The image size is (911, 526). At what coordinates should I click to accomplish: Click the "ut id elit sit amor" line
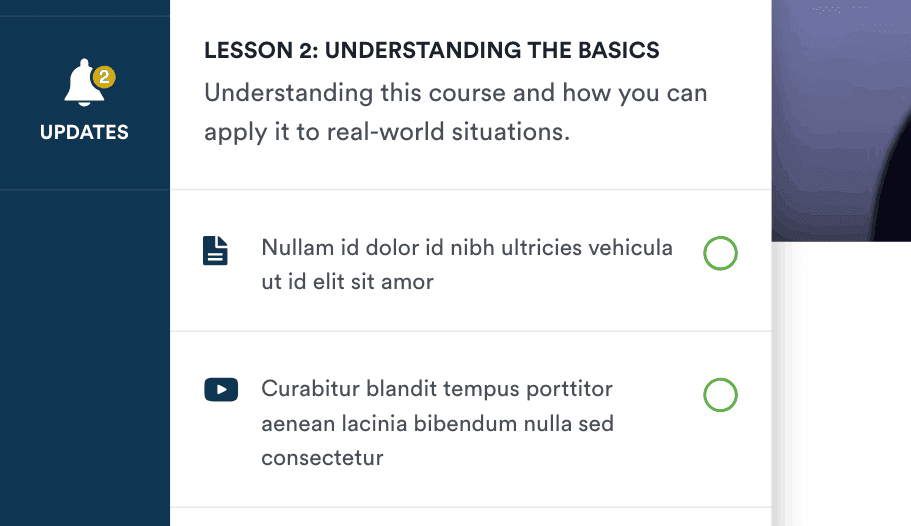[x=347, y=282]
